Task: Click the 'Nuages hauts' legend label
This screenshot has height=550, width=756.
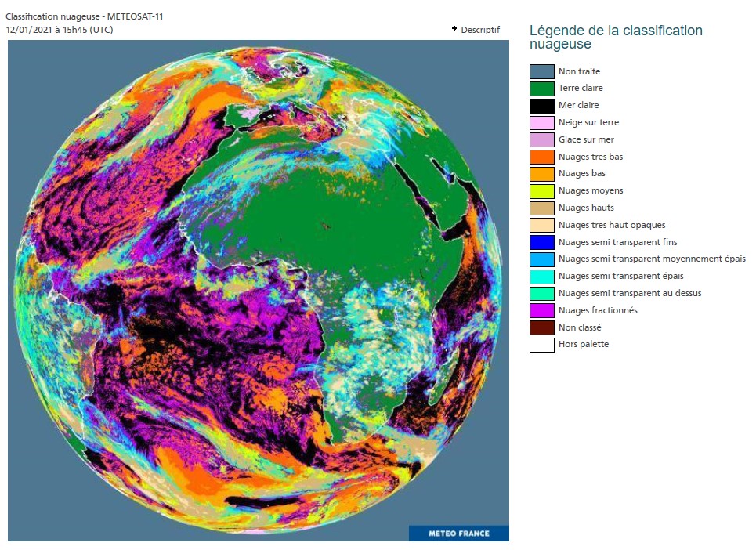Action: click(x=586, y=208)
